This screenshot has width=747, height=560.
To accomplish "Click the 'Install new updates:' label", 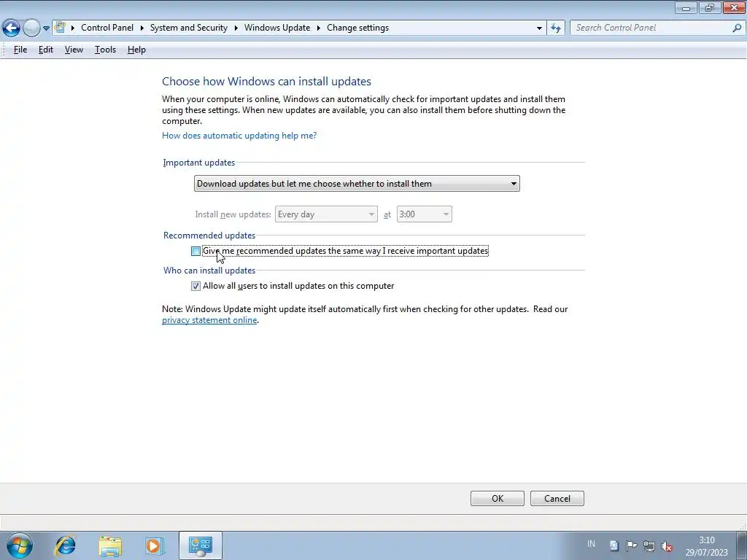I will click(233, 214).
